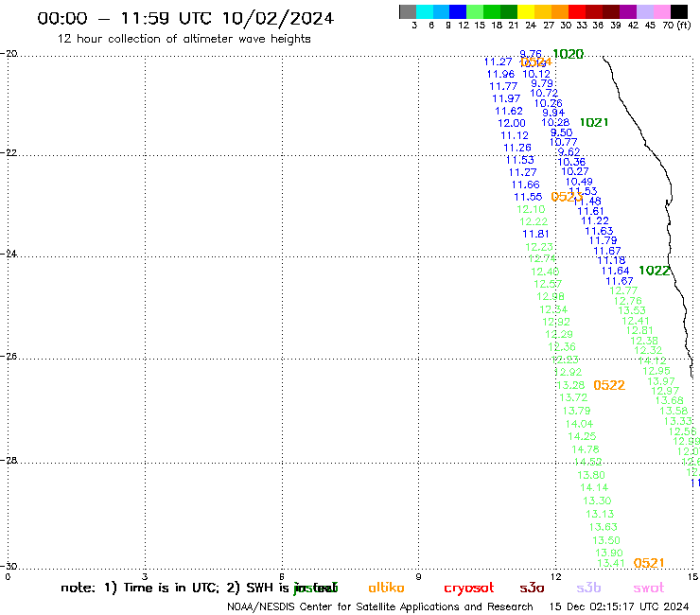Click the wave height value '13.28'
This screenshot has width=700, height=615.
click(570, 385)
